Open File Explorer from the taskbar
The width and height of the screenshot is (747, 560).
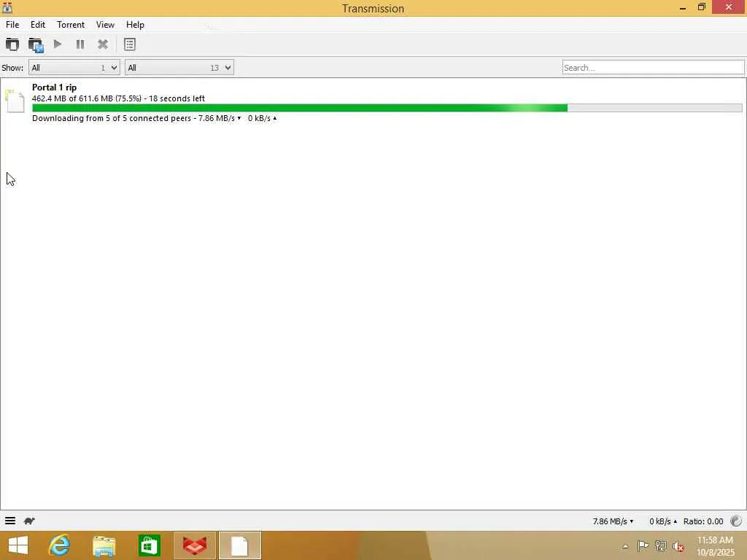click(104, 545)
